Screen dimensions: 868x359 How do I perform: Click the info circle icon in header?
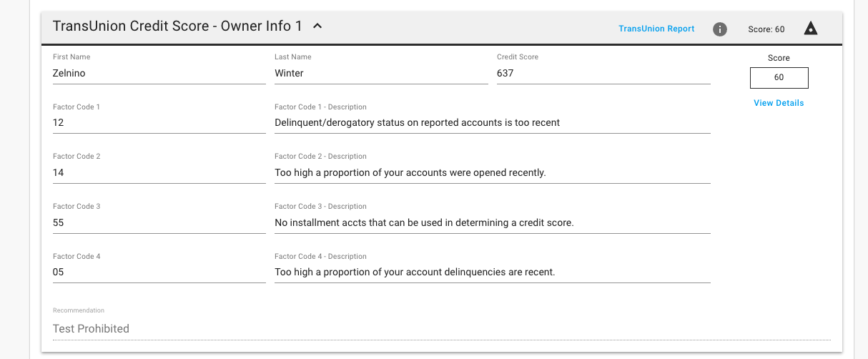coord(720,29)
